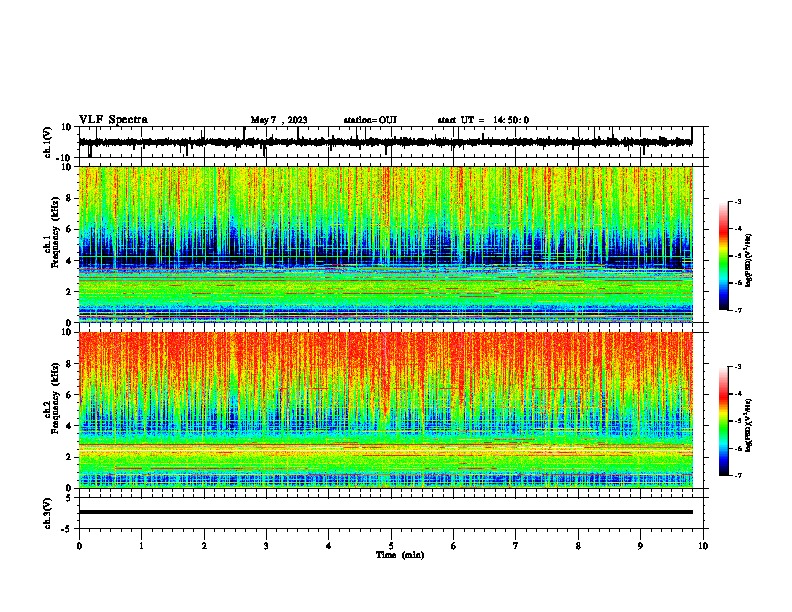Click the "start UT = 14:50:0" header text
Screen dimensions: 792x612
click(483, 120)
